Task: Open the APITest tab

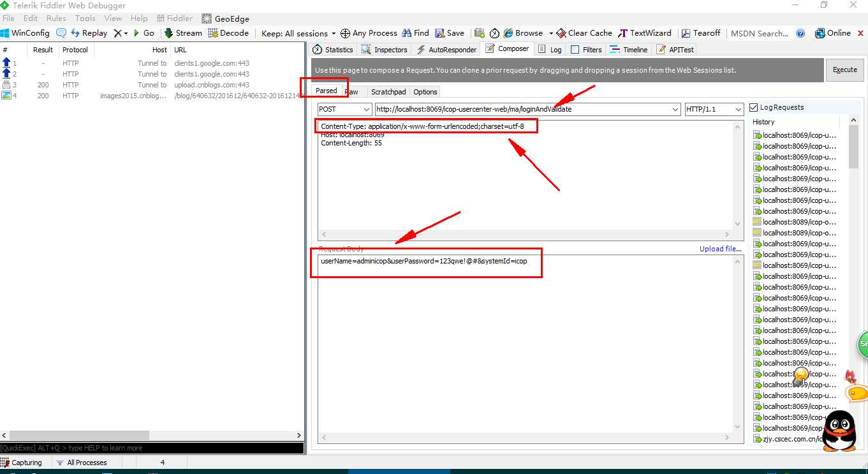Action: click(x=675, y=49)
